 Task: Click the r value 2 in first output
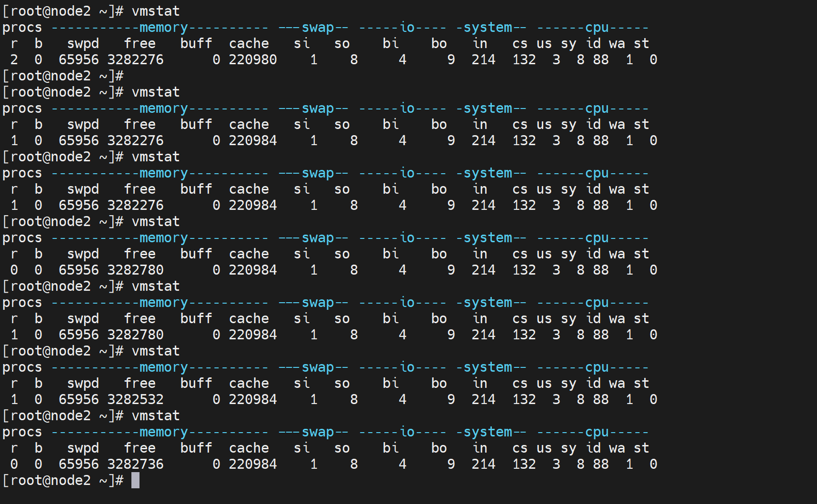(14, 59)
